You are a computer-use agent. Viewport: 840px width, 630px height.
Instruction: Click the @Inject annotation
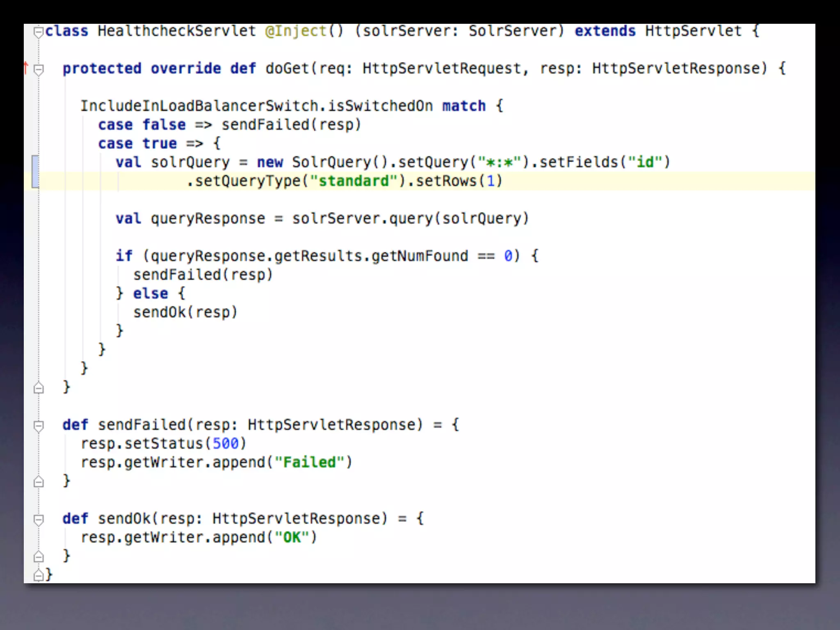tap(295, 31)
